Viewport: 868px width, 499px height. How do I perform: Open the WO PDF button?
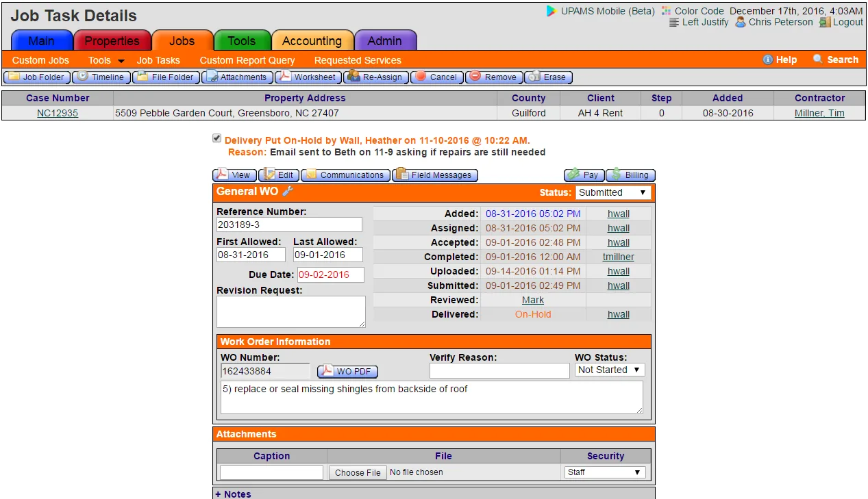pos(347,372)
